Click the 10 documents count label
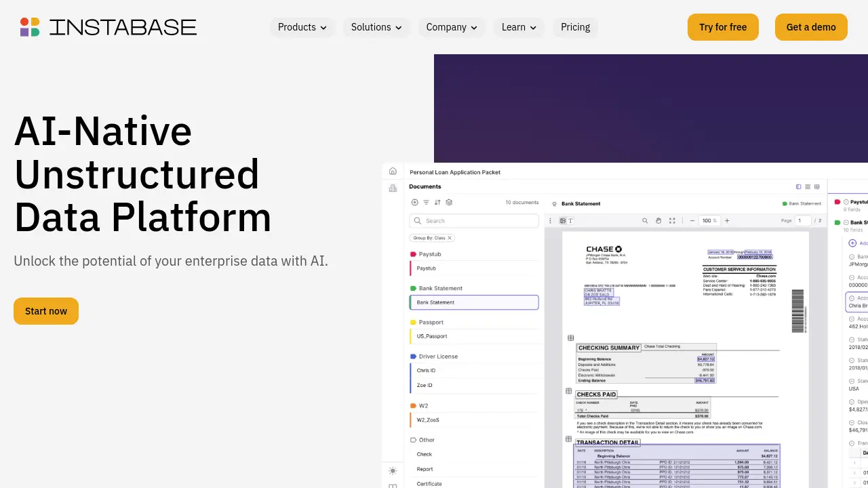The width and height of the screenshot is (868, 488). click(522, 203)
